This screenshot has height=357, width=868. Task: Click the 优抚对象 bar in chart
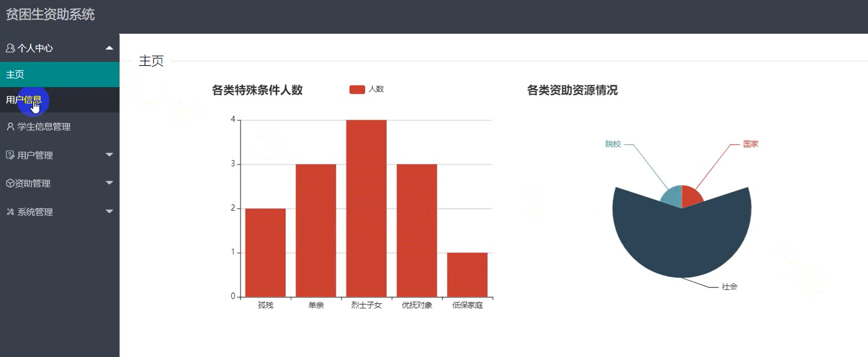417,231
